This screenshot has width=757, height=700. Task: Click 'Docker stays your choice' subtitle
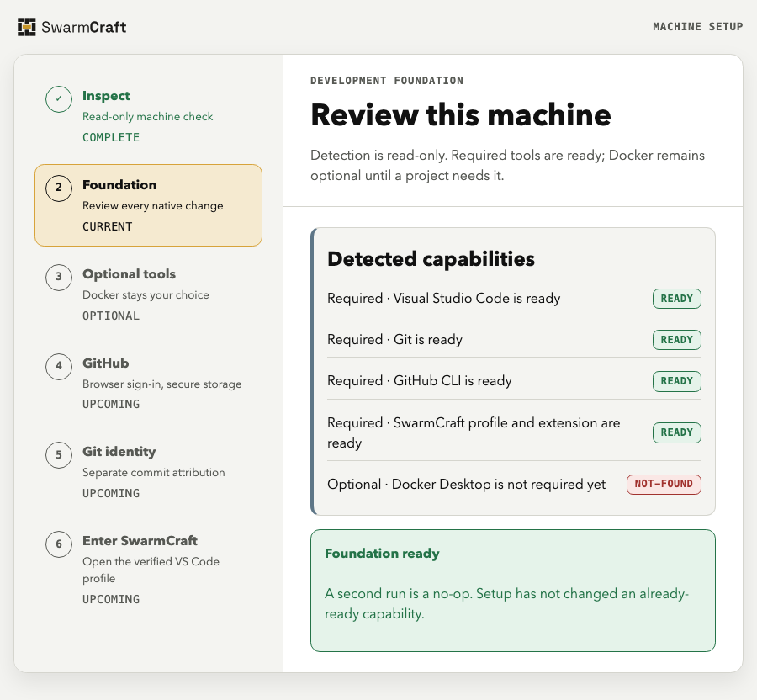(x=146, y=295)
